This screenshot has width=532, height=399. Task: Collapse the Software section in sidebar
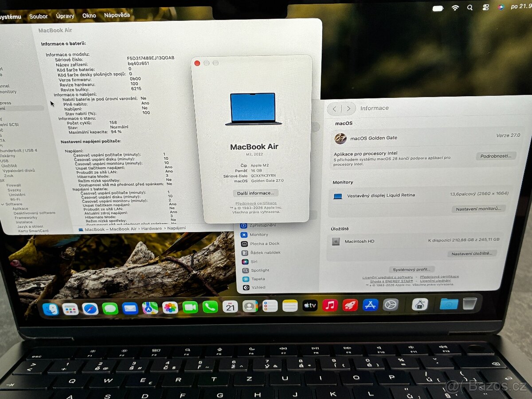coord(3,204)
